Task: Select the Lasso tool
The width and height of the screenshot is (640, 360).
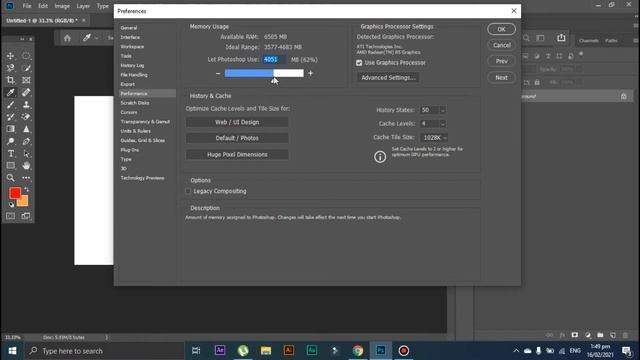Action: coord(11,68)
